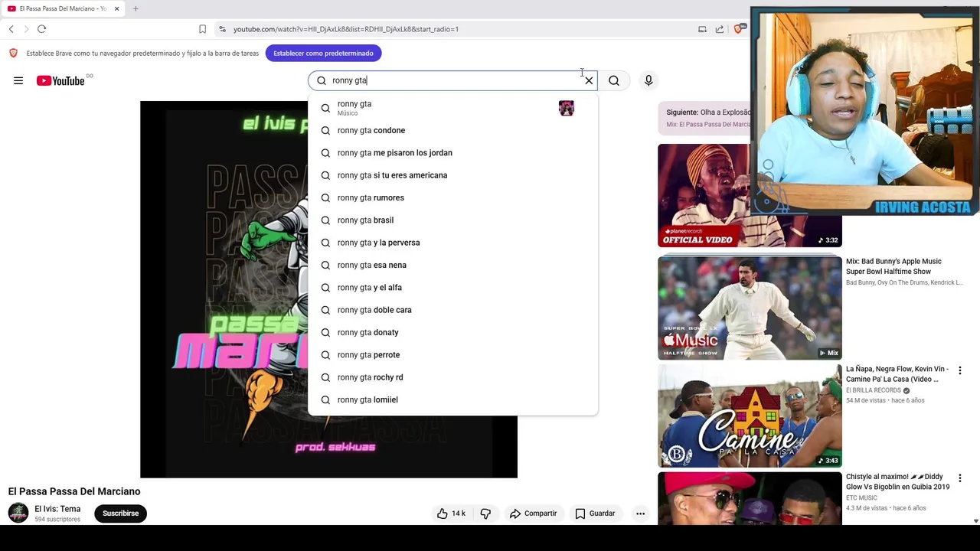Open a new browser tab
Screen dimensions: 980x551
[136, 8]
